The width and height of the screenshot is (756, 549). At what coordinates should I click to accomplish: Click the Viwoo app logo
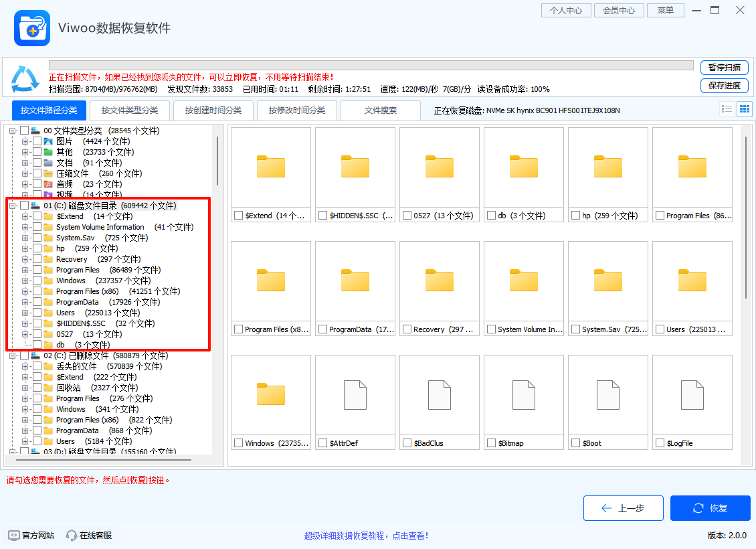point(31,27)
